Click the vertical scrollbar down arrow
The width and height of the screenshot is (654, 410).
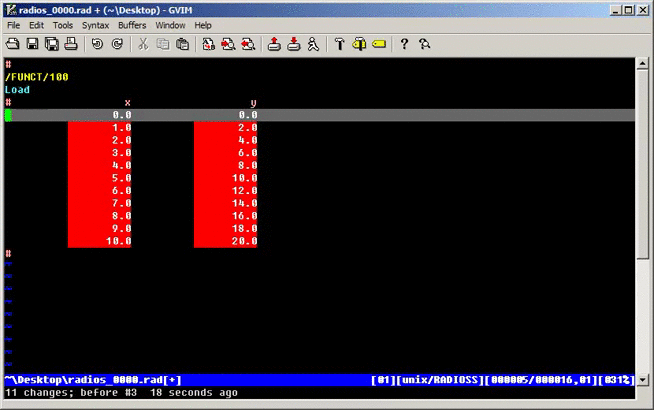pyautogui.click(x=642, y=380)
